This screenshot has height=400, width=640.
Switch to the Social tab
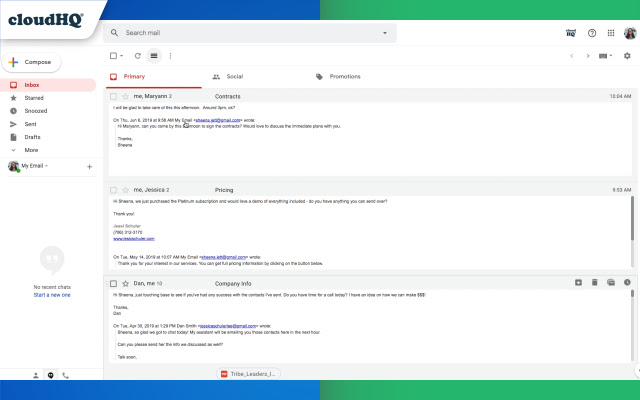coord(234,76)
